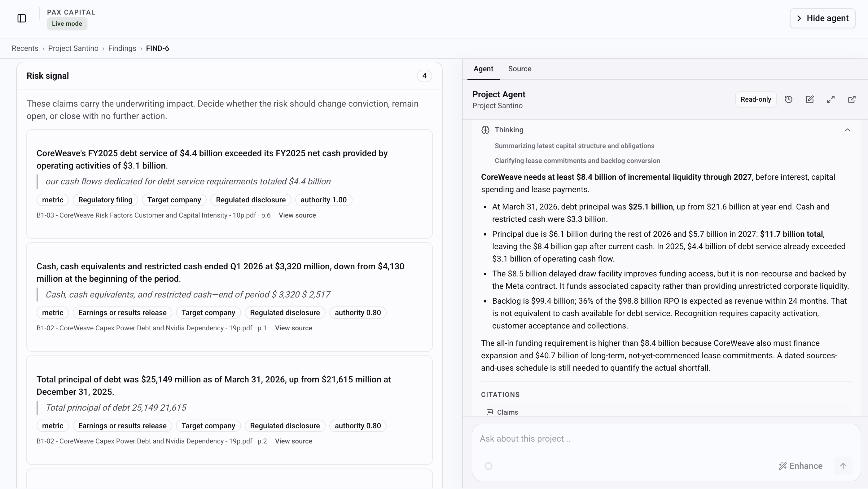Click the Live mode badge
The image size is (868, 489).
(67, 24)
